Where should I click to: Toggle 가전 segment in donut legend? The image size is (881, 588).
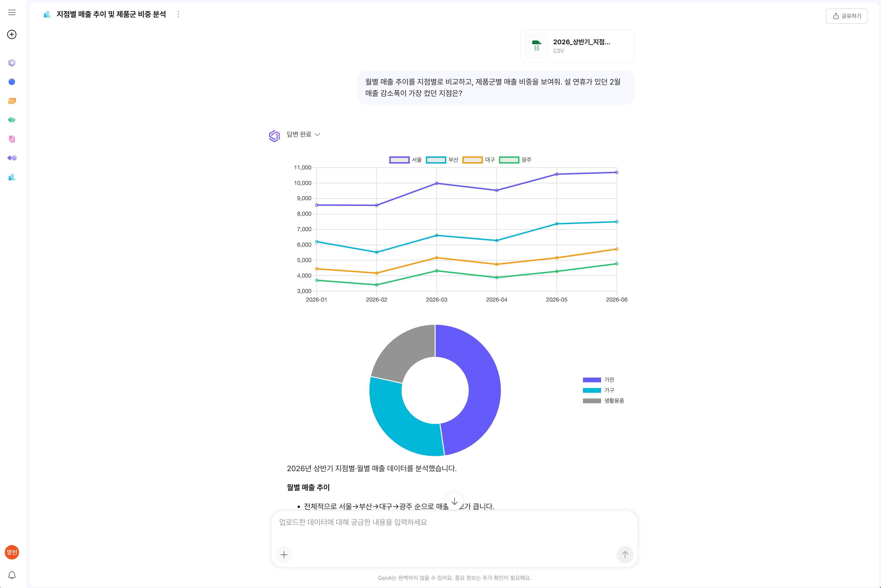pyautogui.click(x=598, y=380)
